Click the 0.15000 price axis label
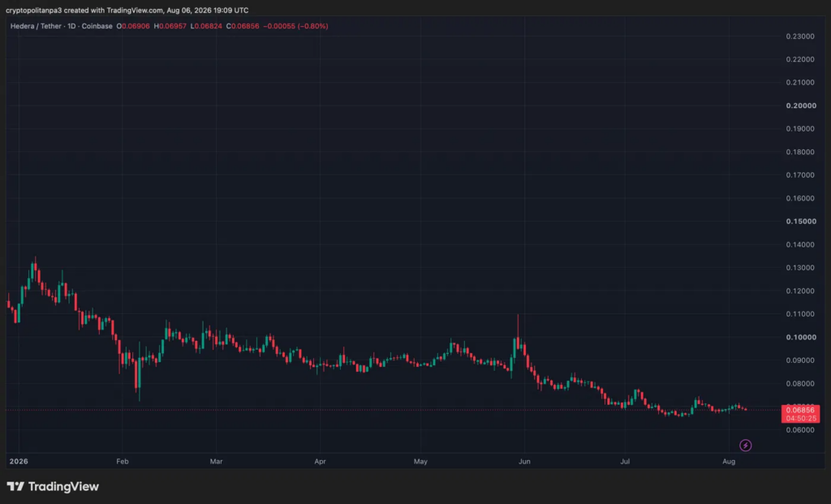Screen dimensions: 831x504 [x=801, y=221]
